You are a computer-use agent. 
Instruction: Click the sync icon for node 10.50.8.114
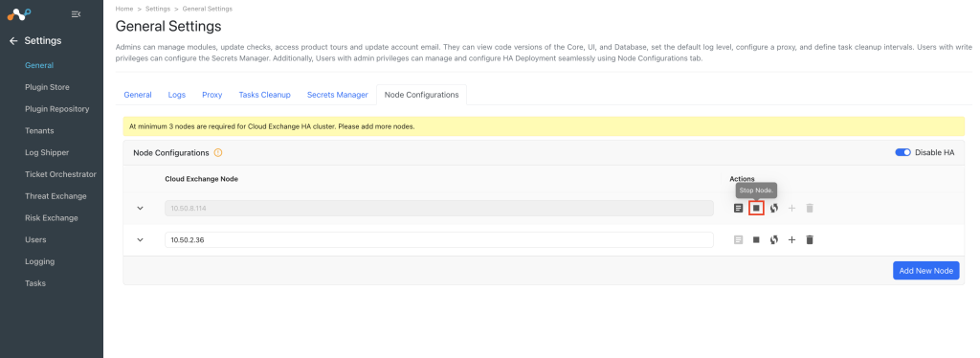coord(773,208)
